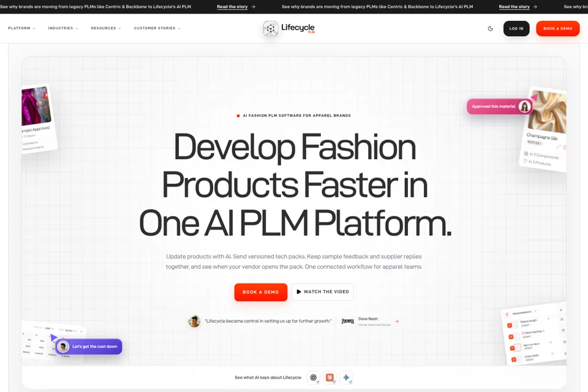Click Dave Nash name in testimonial
This screenshot has width=588, height=392.
click(368, 318)
